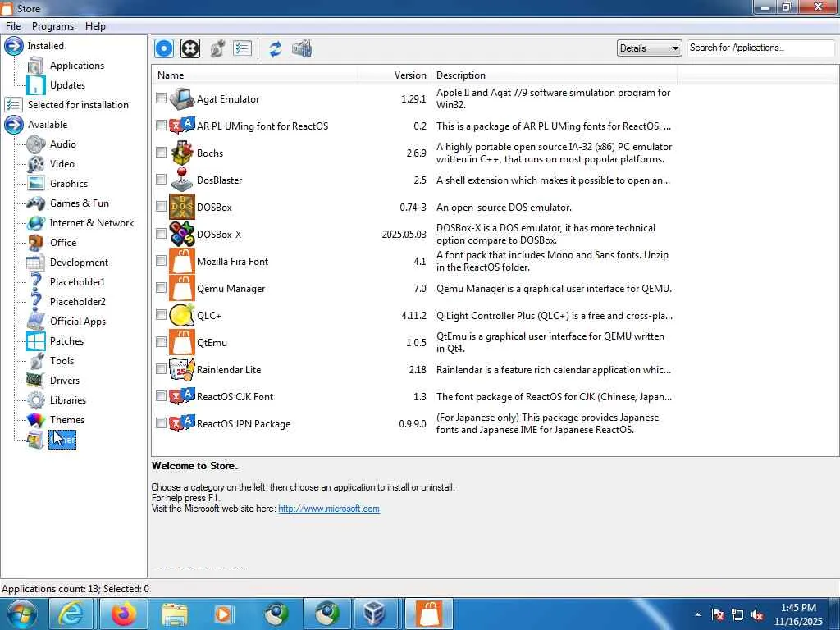Open the Audio category in the sidebar
This screenshot has height=630, width=840.
62,144
